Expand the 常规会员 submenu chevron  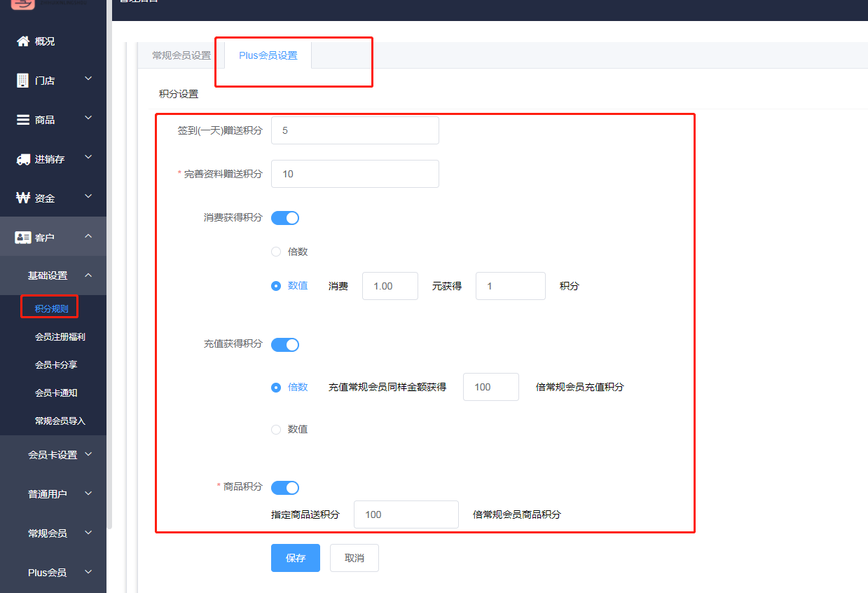[88, 533]
